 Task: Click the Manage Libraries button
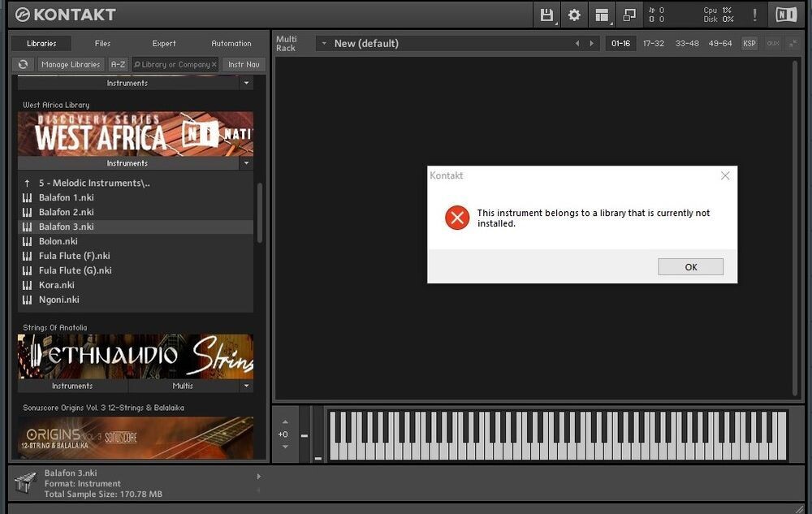71,64
